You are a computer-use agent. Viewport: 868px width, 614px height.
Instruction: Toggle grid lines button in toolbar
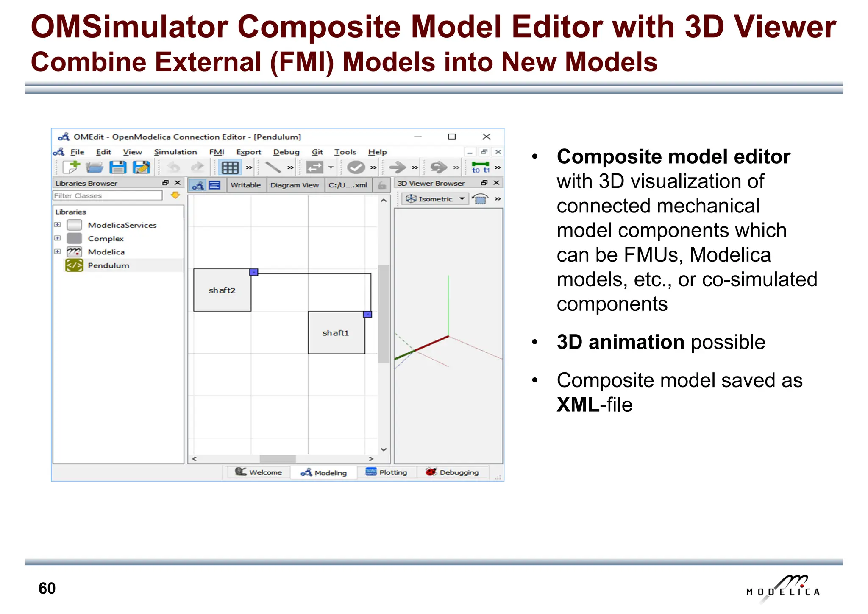pyautogui.click(x=230, y=167)
